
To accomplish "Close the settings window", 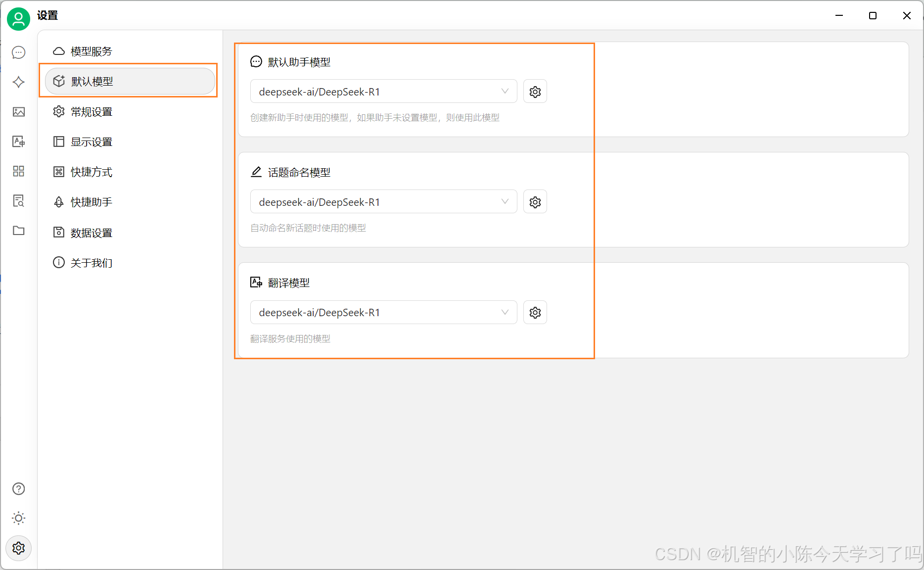I will click(x=907, y=16).
